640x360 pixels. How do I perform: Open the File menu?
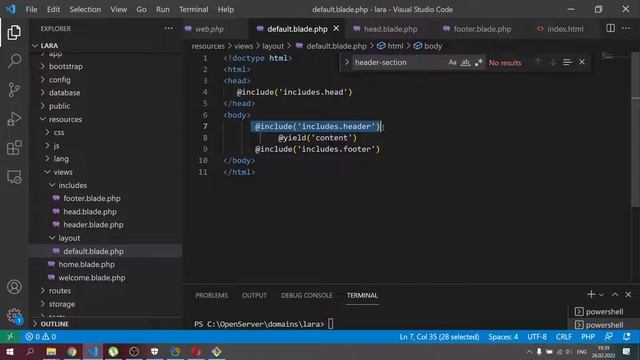coord(31,9)
